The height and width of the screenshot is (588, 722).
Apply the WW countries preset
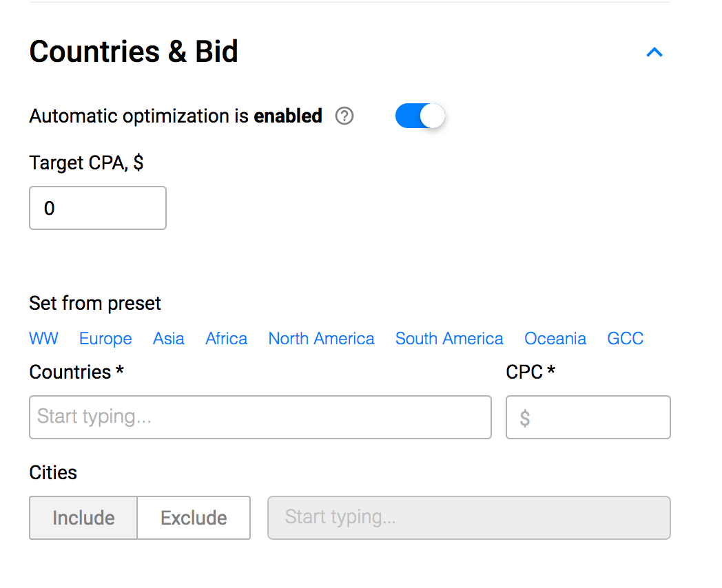43,339
